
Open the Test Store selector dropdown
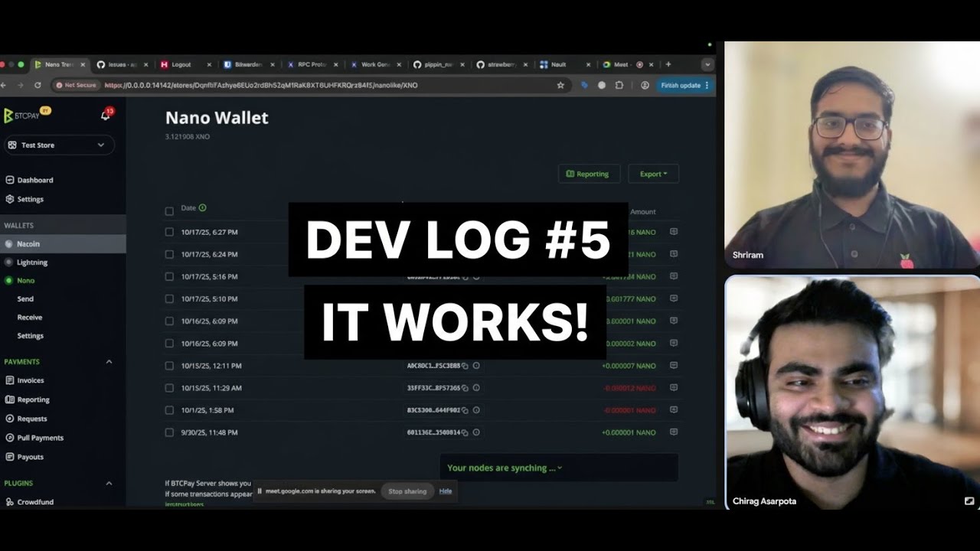tap(59, 145)
